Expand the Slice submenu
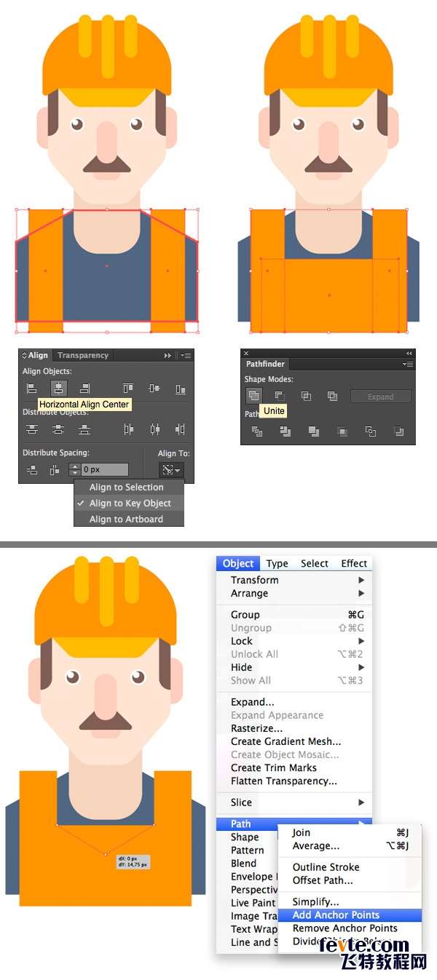The height and width of the screenshot is (980, 437). click(x=294, y=802)
